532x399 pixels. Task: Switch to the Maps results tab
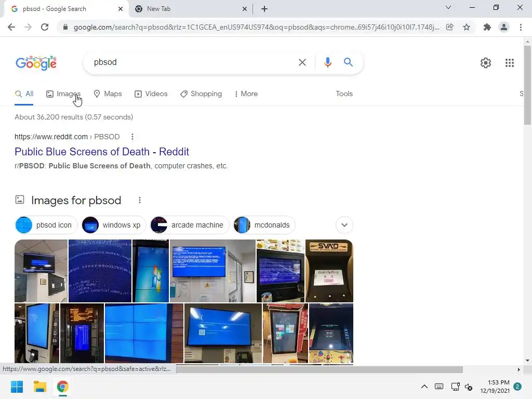(108, 94)
